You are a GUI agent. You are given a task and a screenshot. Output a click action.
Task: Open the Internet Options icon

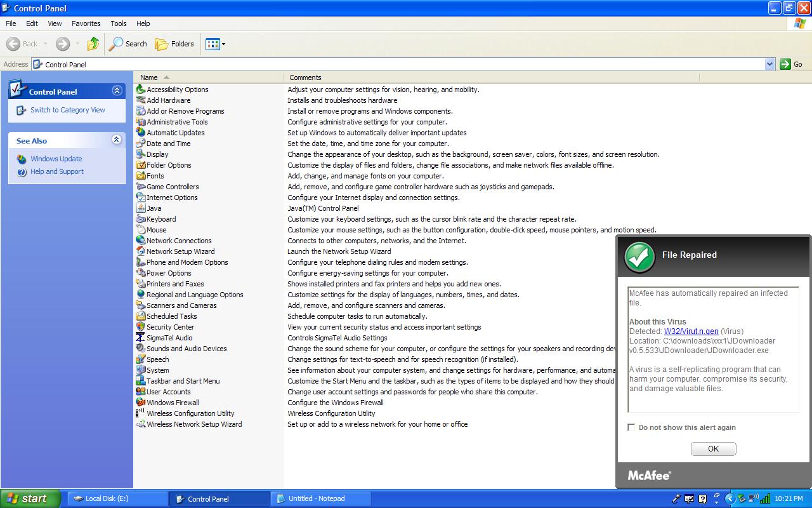(141, 197)
